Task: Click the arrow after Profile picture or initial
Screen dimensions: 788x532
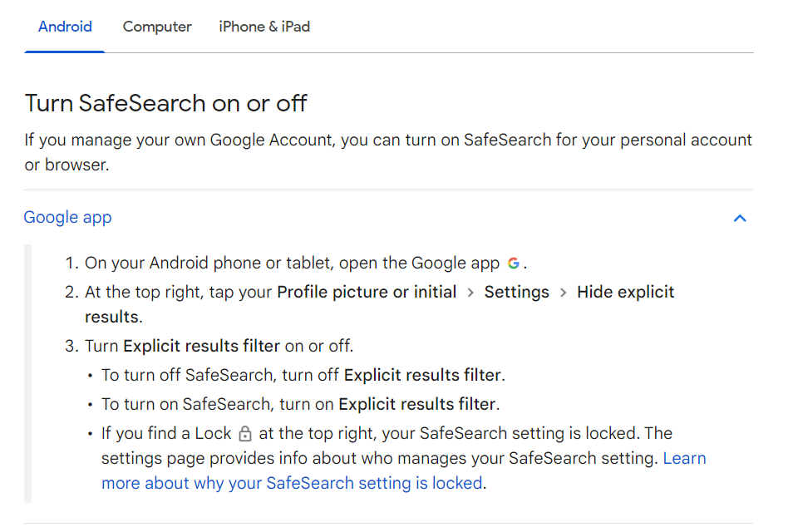Action: [470, 293]
